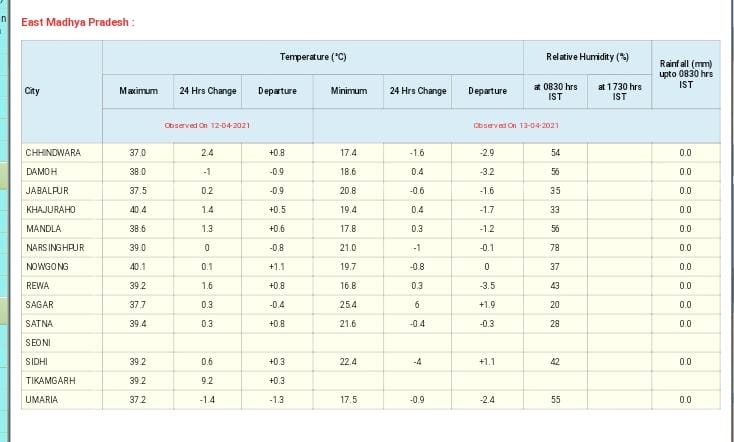734x442 pixels.
Task: Select the SEONI row label
Action: (x=37, y=343)
